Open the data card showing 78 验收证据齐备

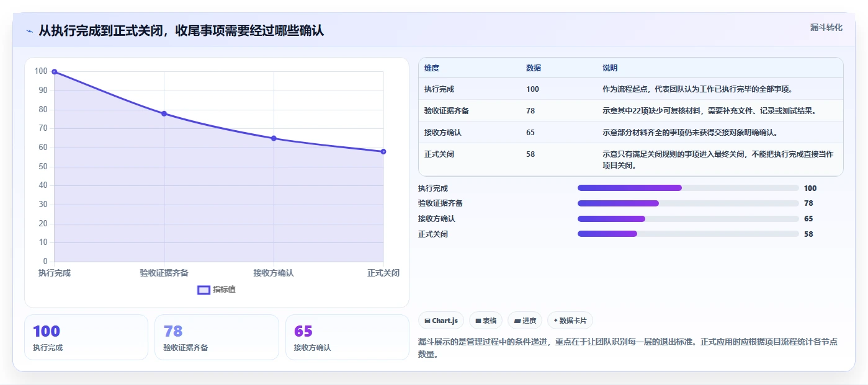coord(217,337)
